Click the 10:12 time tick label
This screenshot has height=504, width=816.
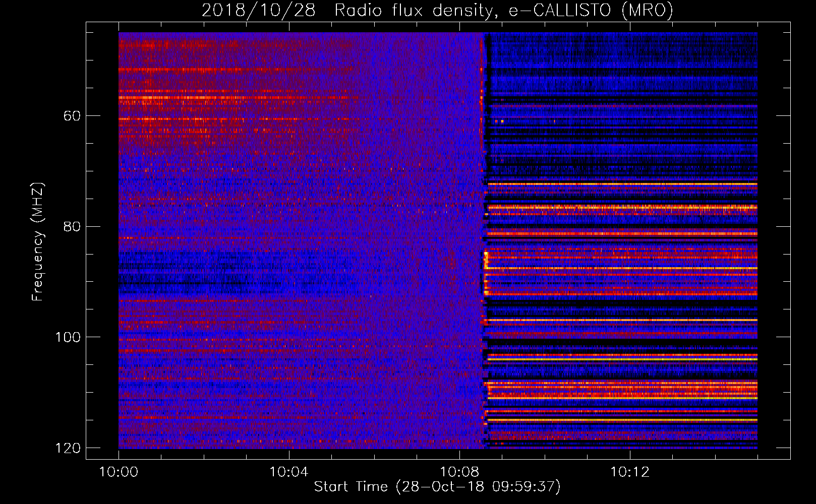coord(630,472)
